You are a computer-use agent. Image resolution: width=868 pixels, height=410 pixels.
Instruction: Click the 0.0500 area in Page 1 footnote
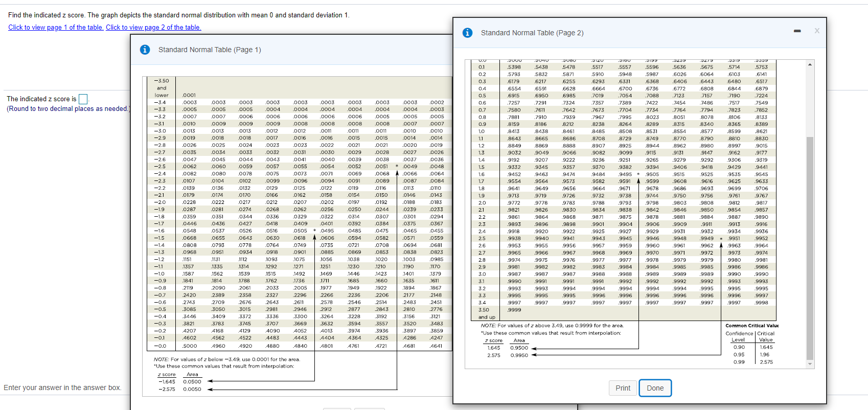coord(192,382)
